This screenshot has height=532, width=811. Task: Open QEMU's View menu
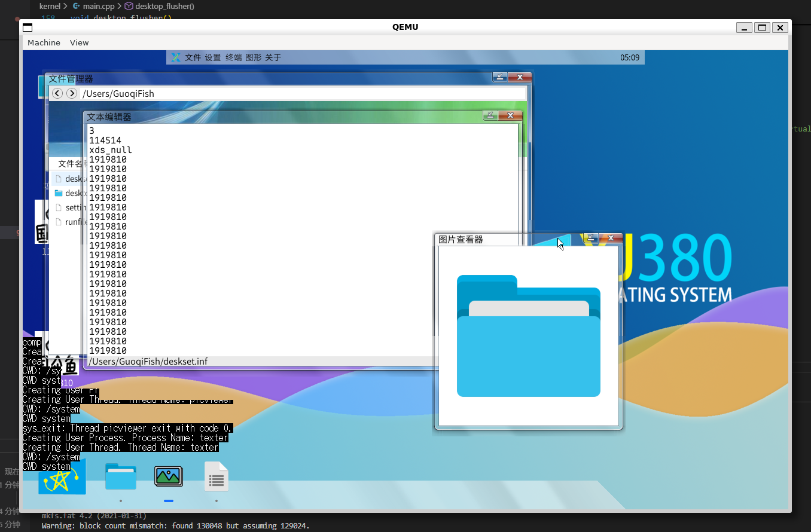pos(79,42)
